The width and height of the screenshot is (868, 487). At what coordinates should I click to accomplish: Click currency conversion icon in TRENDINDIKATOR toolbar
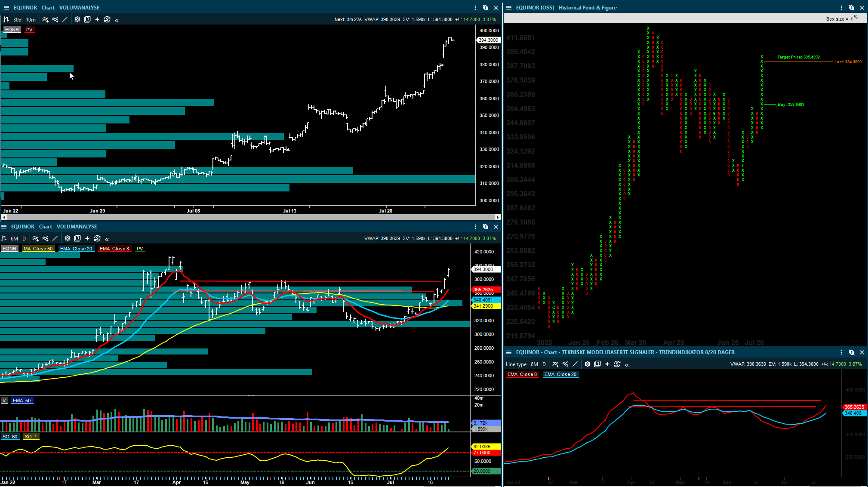click(x=617, y=364)
